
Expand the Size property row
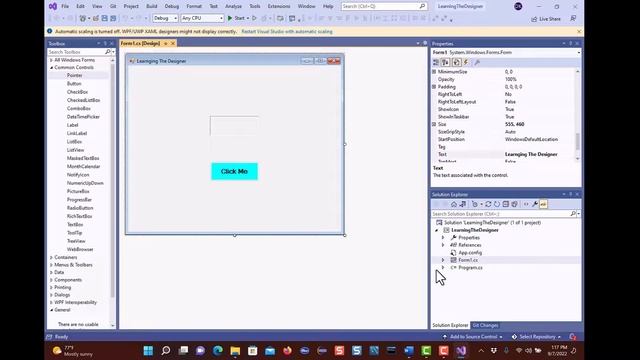tap(434, 124)
